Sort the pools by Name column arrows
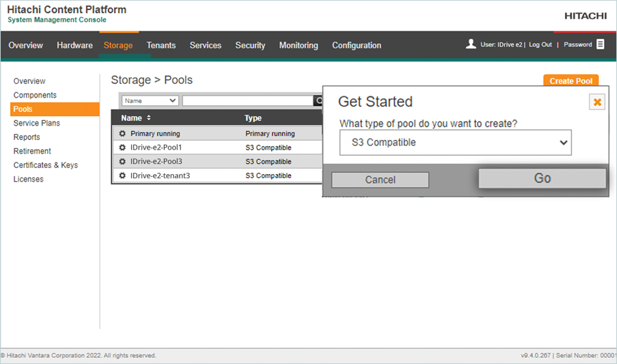Image resolution: width=617 pixels, height=364 pixels. pyautogui.click(x=149, y=118)
